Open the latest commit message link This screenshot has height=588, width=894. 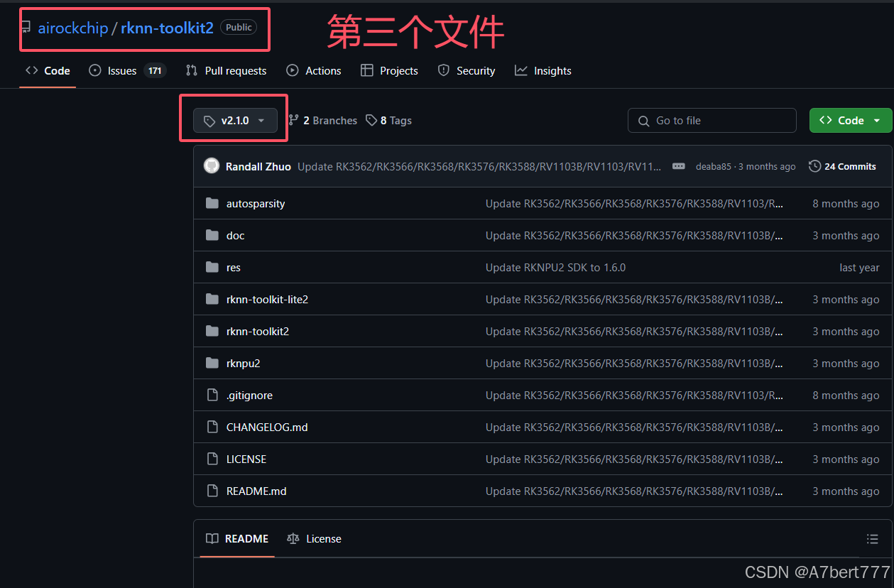pyautogui.click(x=479, y=166)
